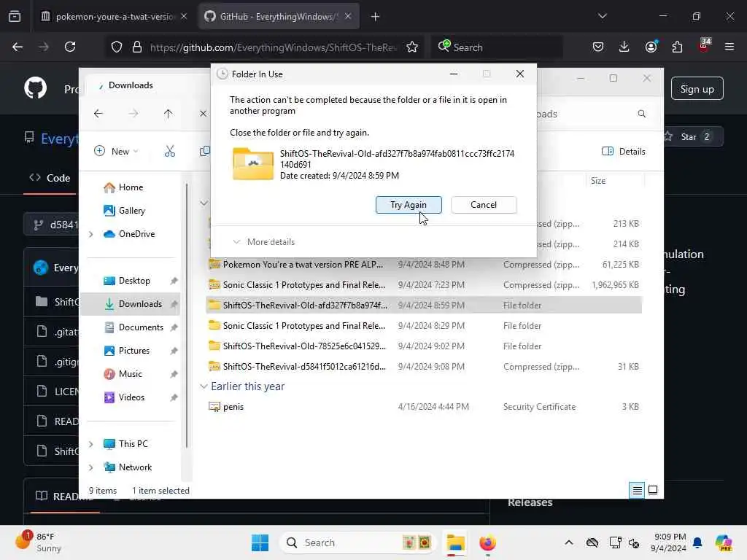Open Home in Explorer sidebar

123,187
